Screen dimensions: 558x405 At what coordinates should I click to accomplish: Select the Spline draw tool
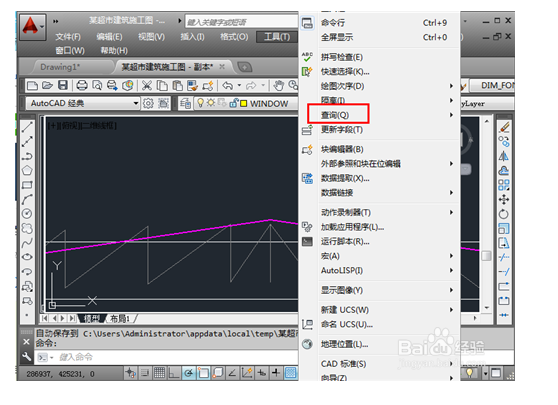[27, 243]
